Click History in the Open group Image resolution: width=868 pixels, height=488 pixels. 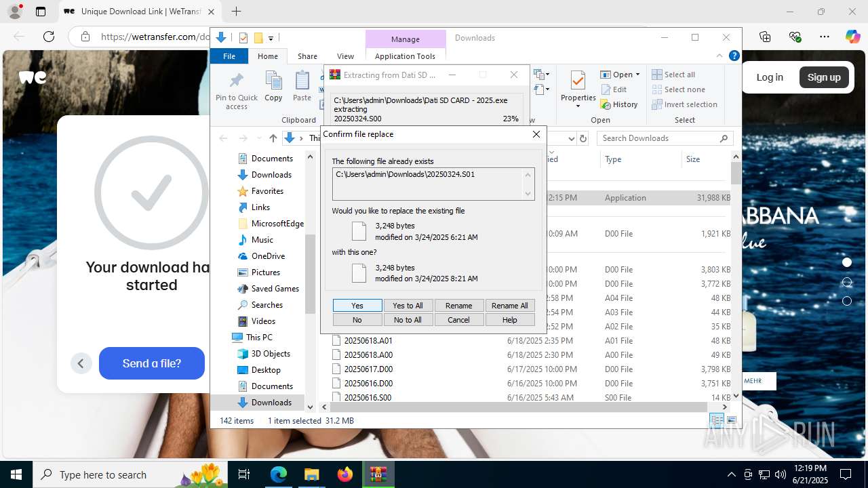[619, 104]
